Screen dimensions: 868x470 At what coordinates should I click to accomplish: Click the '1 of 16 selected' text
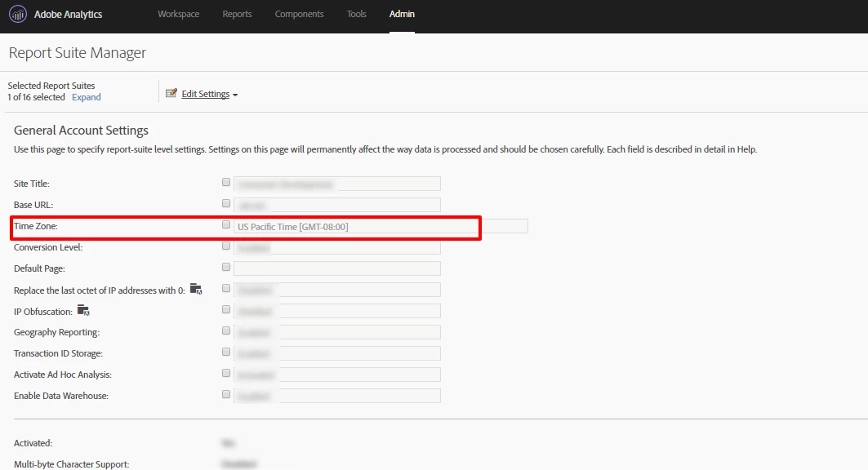(37, 97)
